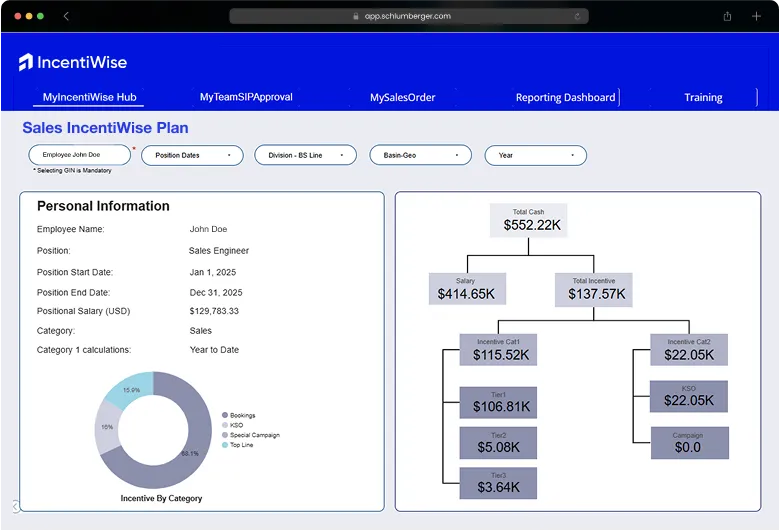
Task: Click the lock icon in address bar
Action: [x=356, y=16]
